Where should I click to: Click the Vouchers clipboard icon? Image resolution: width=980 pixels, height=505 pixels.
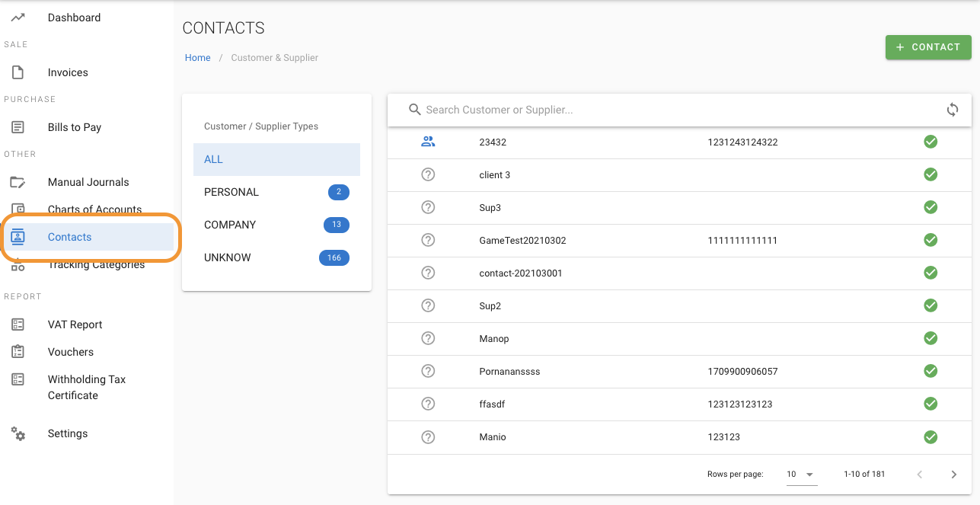tap(18, 352)
